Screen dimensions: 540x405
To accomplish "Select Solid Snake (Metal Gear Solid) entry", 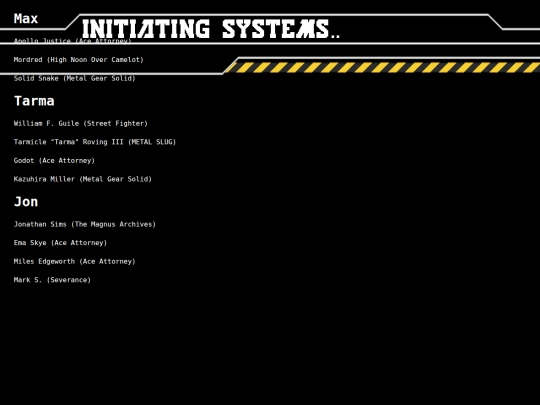I will coord(74,78).
